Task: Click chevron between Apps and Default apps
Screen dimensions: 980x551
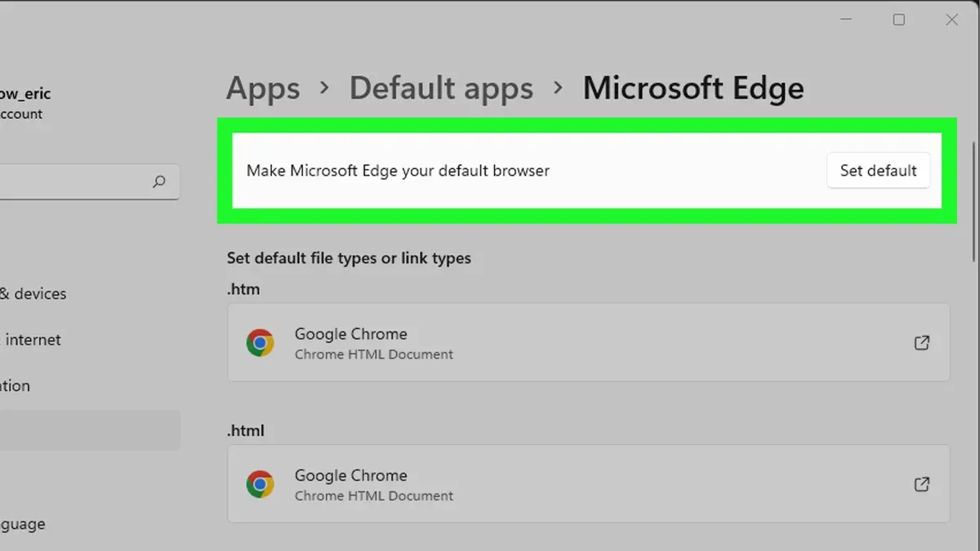Action: (x=325, y=88)
